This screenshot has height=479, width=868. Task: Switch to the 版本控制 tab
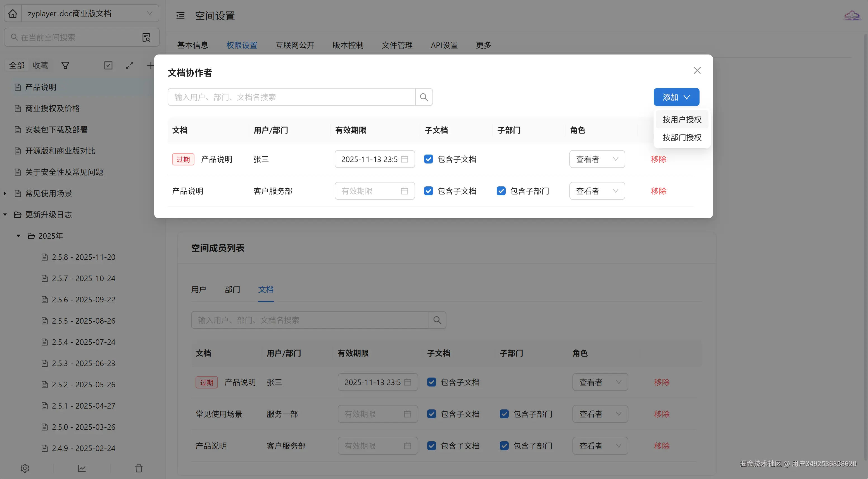(x=348, y=45)
